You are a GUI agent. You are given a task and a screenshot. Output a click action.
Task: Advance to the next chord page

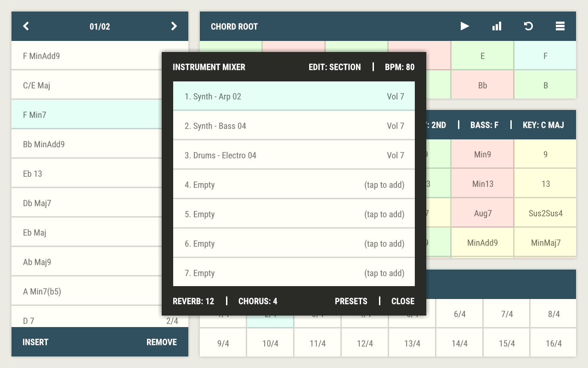(174, 26)
